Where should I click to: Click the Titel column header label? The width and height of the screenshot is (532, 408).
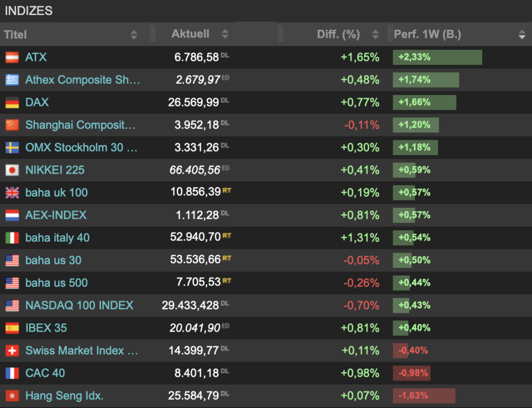pos(15,35)
